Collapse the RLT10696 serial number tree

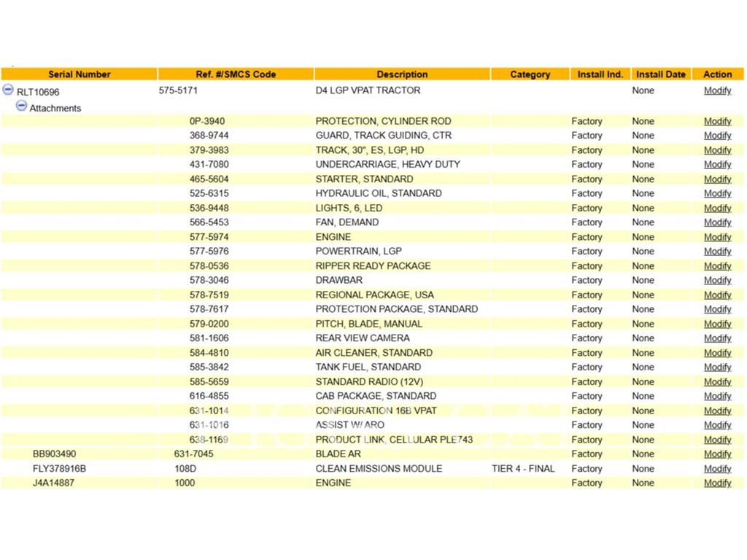pyautogui.click(x=8, y=90)
